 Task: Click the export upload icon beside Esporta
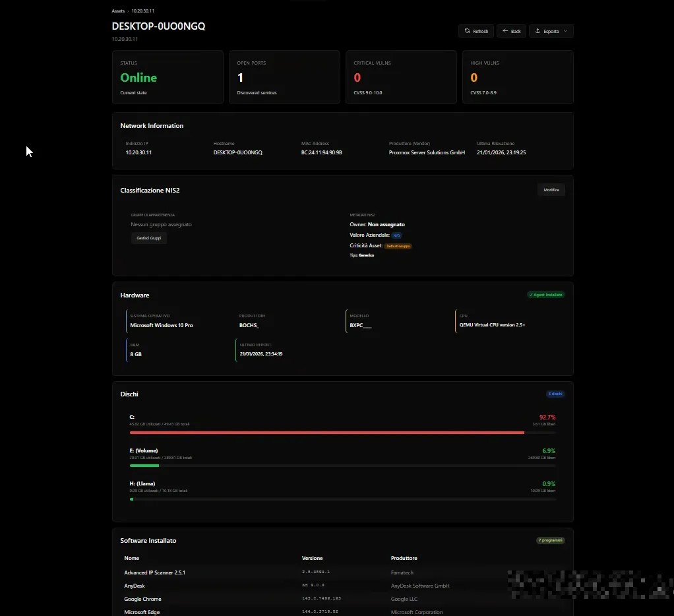[x=538, y=31]
